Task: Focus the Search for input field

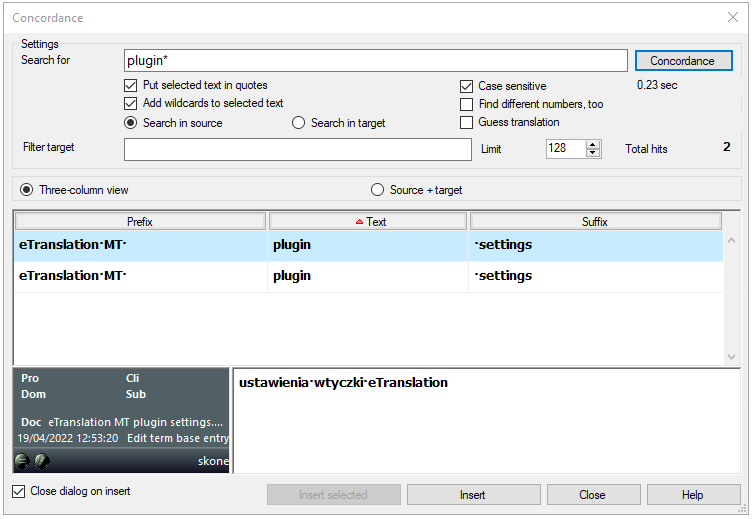Action: point(376,61)
